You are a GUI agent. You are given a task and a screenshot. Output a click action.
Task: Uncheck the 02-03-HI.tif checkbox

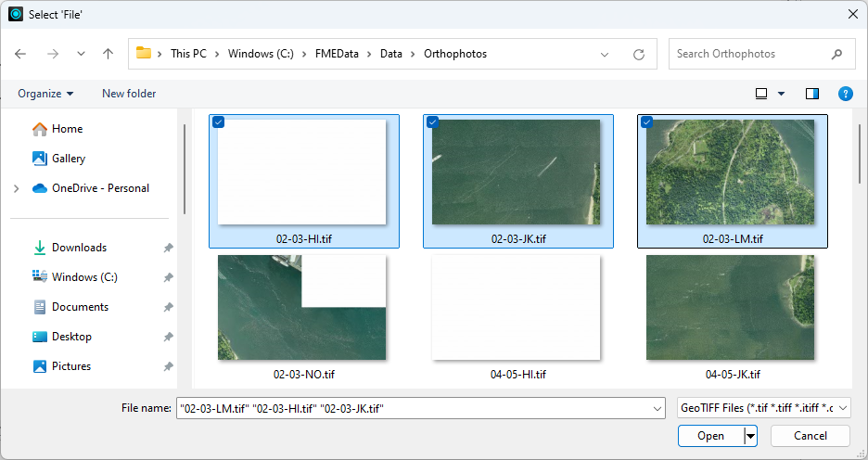pos(218,121)
